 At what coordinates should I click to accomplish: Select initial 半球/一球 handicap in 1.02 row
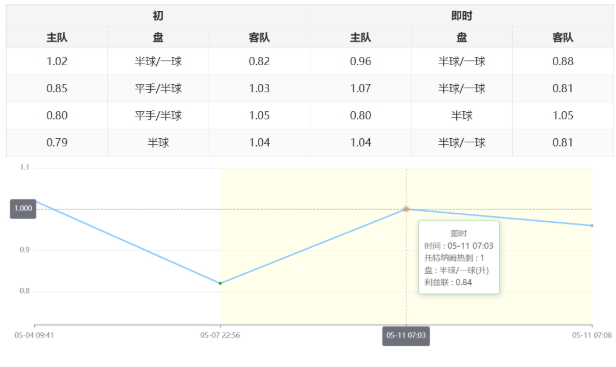coord(158,61)
